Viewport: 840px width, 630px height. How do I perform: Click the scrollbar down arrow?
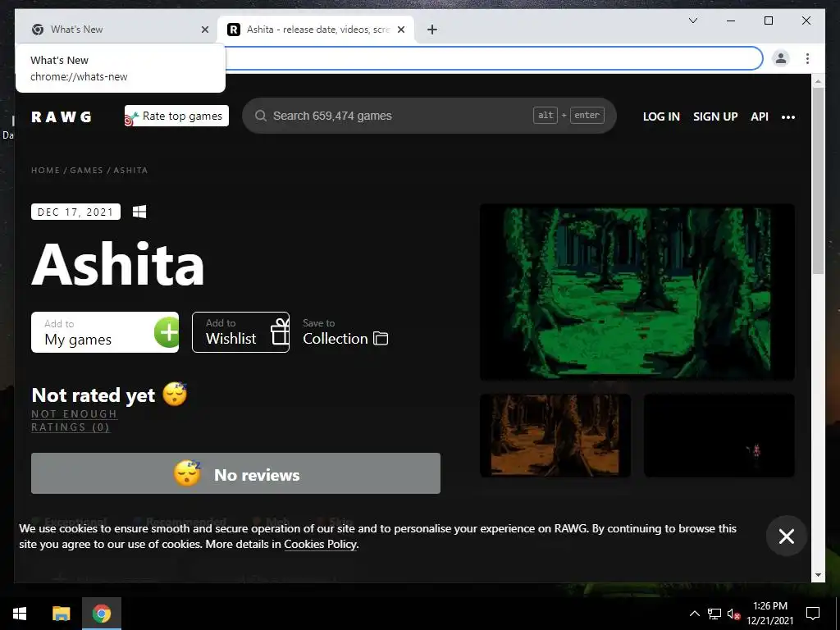point(818,575)
